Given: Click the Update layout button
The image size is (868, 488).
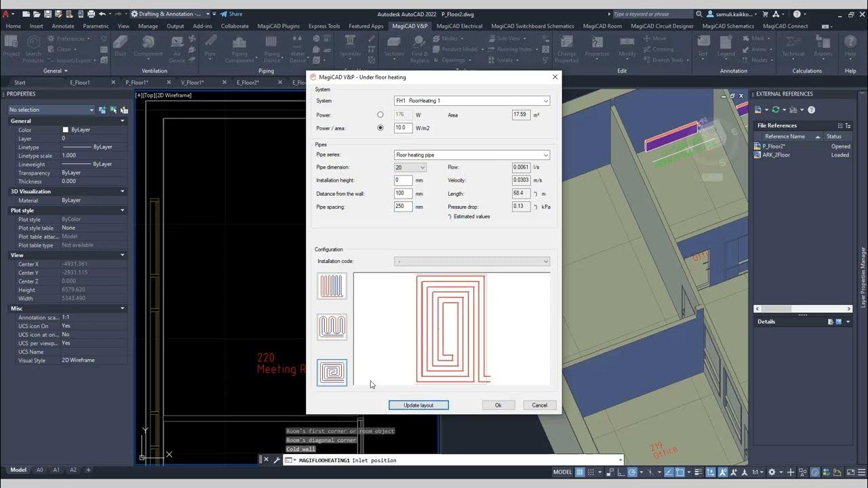Looking at the screenshot, I should (418, 405).
